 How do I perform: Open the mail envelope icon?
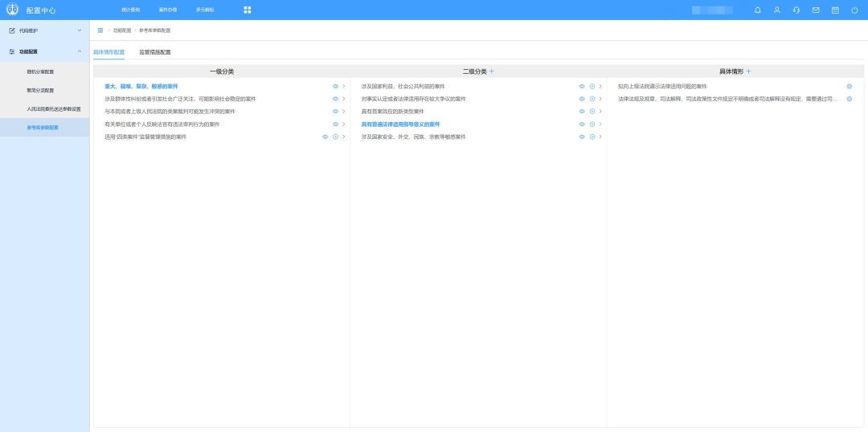[816, 10]
